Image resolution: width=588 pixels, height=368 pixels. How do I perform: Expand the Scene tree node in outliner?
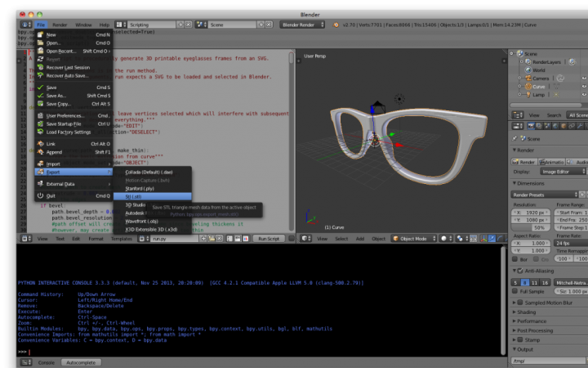511,54
